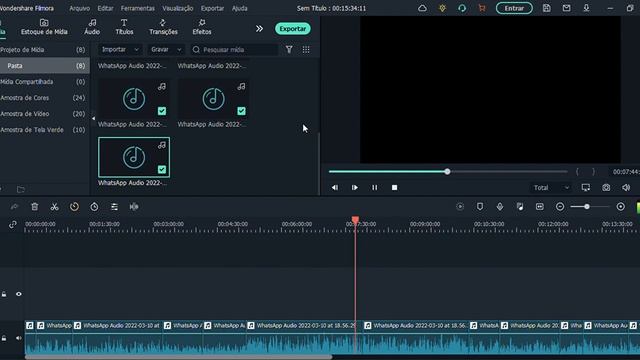Screen dimensions: 640x360
Task: Click the timeline marker shield icon
Action: [480, 207]
